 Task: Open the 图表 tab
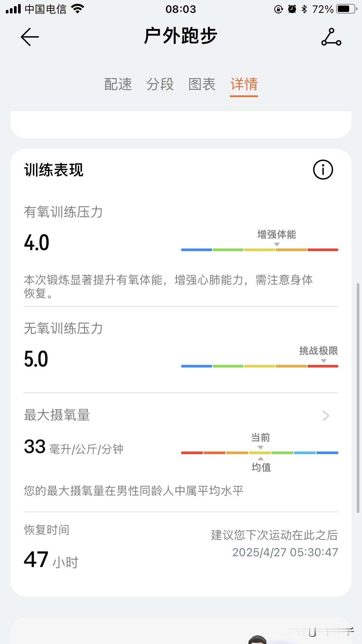pyautogui.click(x=202, y=84)
